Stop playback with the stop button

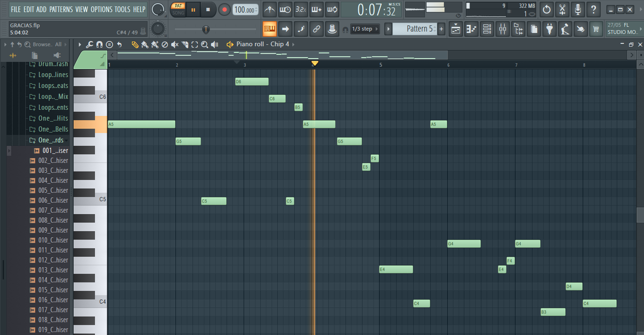coord(208,10)
